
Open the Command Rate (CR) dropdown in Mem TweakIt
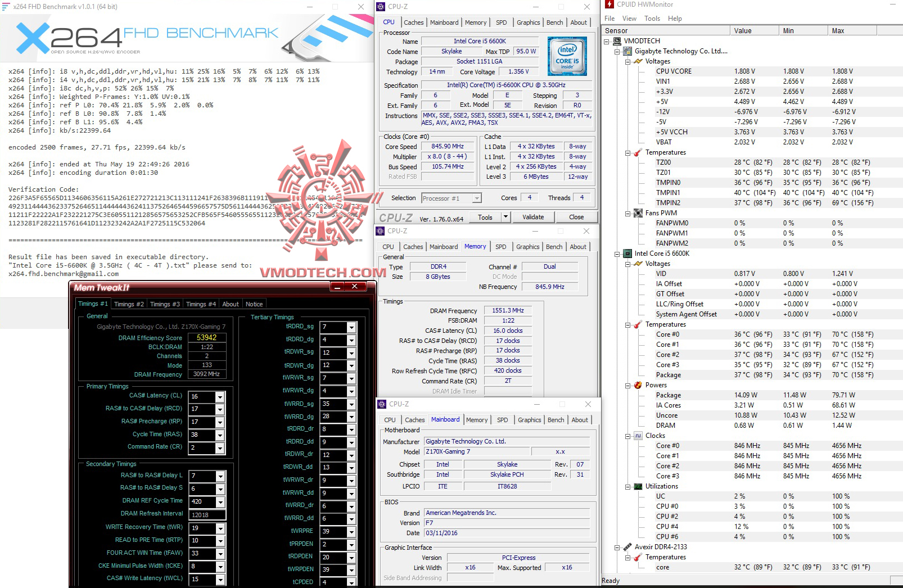pyautogui.click(x=220, y=449)
